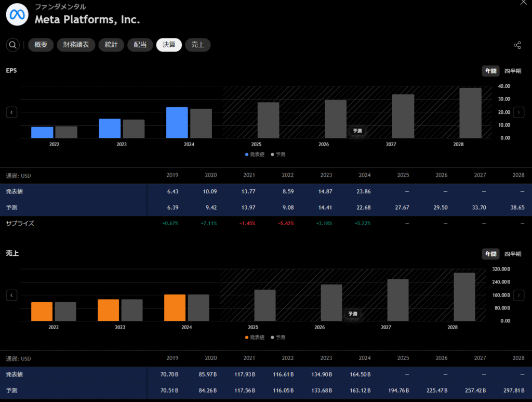Click the 2028 EPS forecast bar
Screen dimensions: 532x402
470,113
